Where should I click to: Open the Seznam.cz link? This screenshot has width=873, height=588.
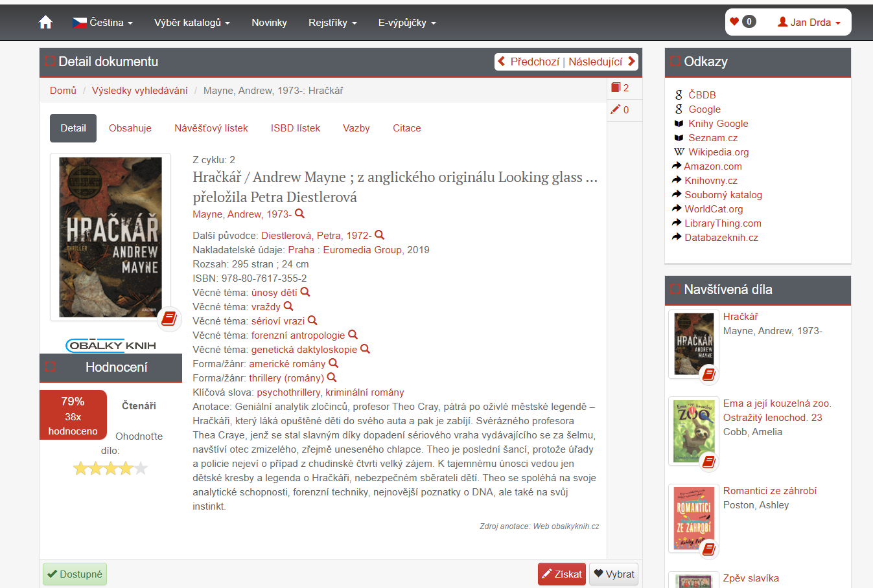713,138
